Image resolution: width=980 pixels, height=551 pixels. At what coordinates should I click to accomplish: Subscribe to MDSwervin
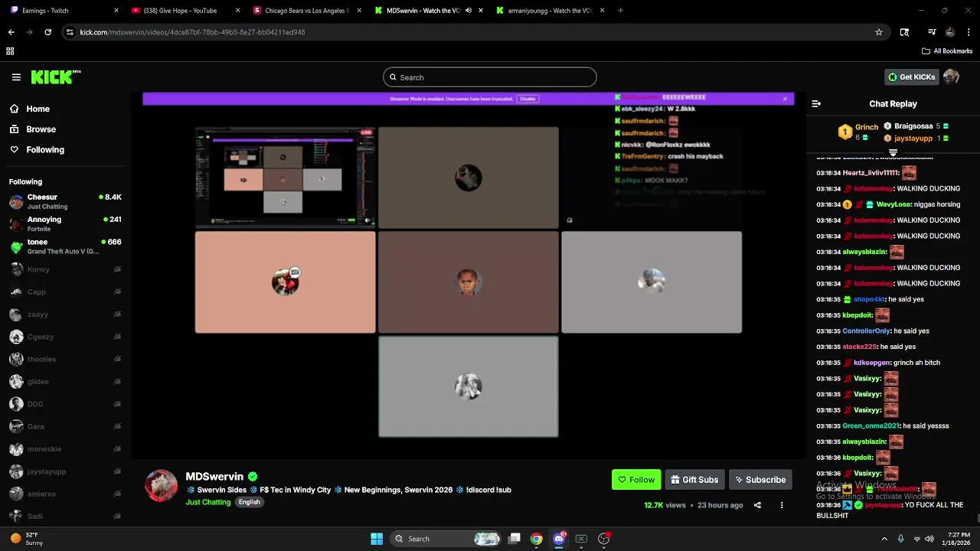pos(760,480)
